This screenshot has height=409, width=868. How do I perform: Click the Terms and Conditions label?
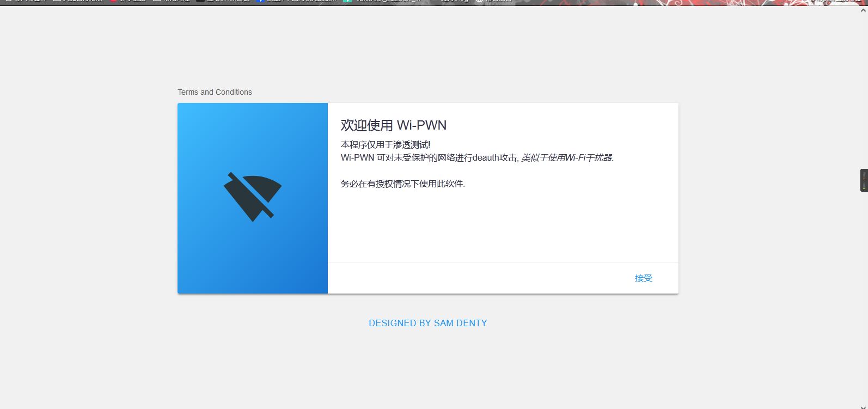[x=215, y=92]
